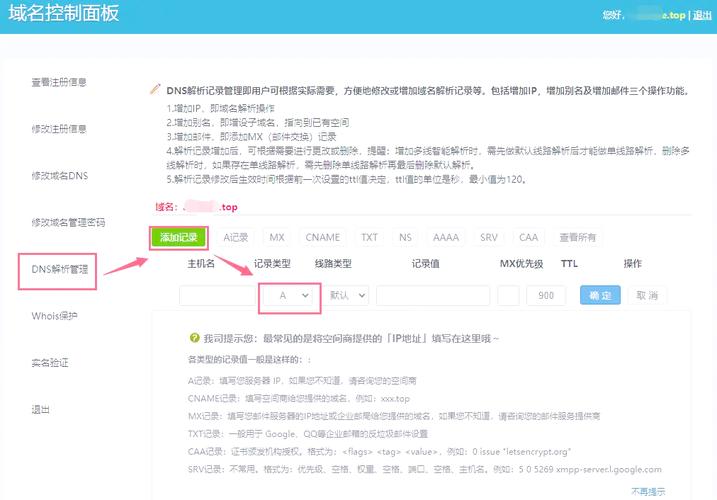Open Whois保护 in the sidebar
Screen dimensions: 717x500
[x=54, y=316]
